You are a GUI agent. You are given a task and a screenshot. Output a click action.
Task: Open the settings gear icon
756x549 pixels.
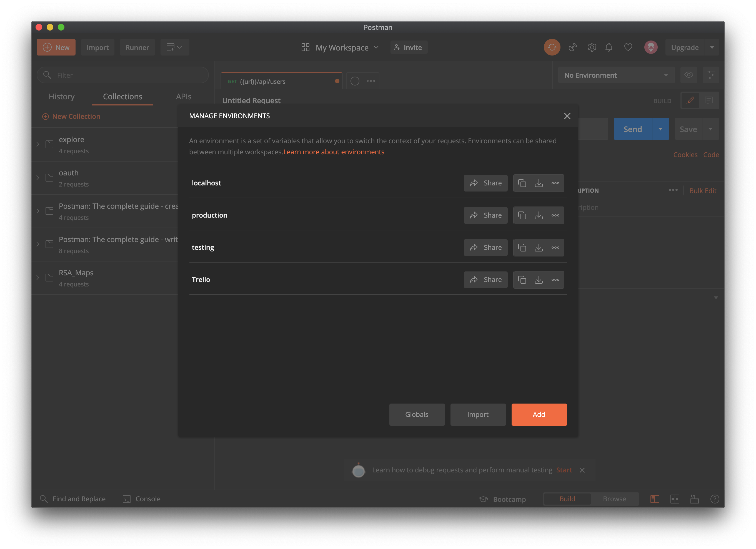[x=592, y=47]
